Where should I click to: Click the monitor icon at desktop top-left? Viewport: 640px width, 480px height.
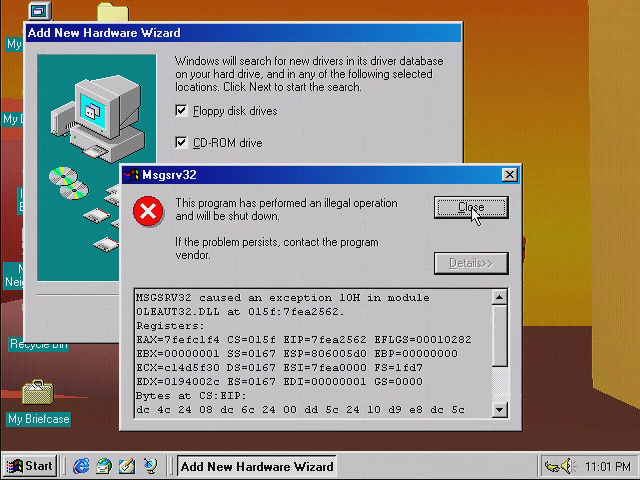point(40,11)
